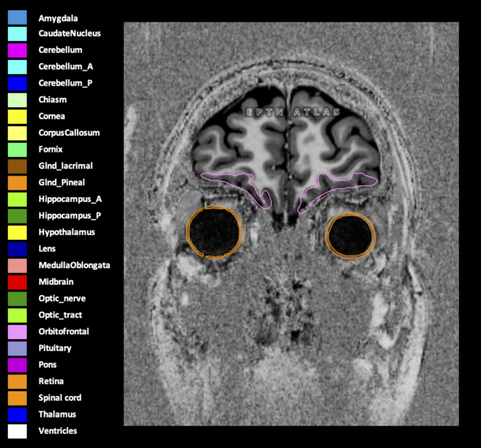
Task: Click the magenta Cerebellum color swatch
Action: point(17,51)
